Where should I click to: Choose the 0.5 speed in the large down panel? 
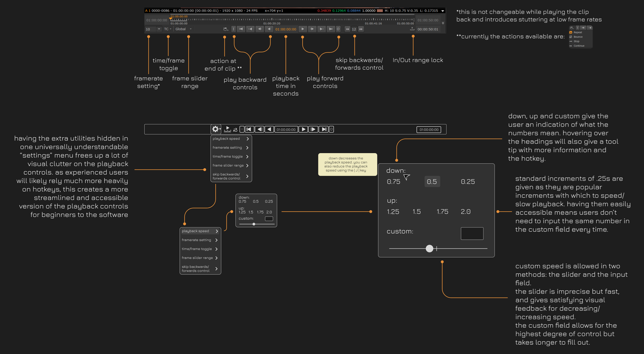[432, 182]
